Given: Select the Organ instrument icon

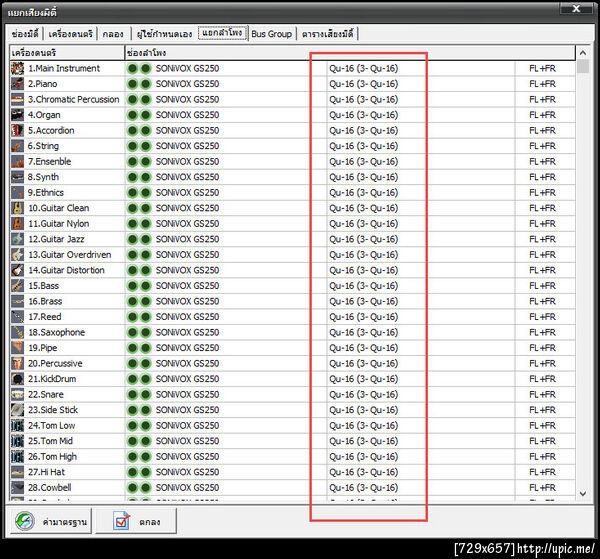Looking at the screenshot, I should coord(17,115).
